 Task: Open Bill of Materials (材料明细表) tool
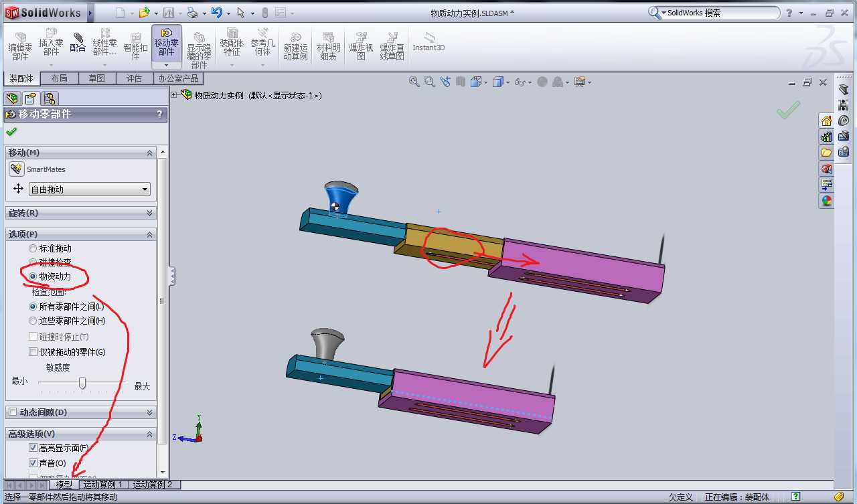coord(328,46)
